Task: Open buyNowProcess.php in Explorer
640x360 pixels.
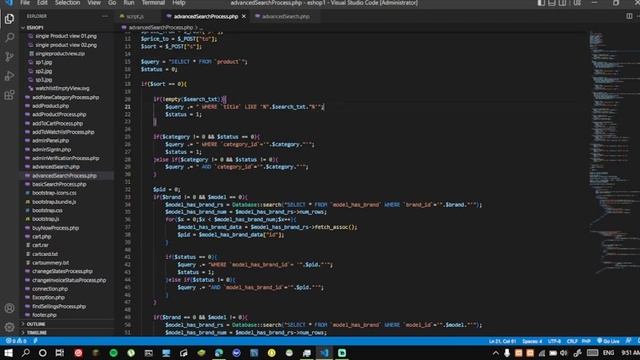Action: [x=67, y=228]
